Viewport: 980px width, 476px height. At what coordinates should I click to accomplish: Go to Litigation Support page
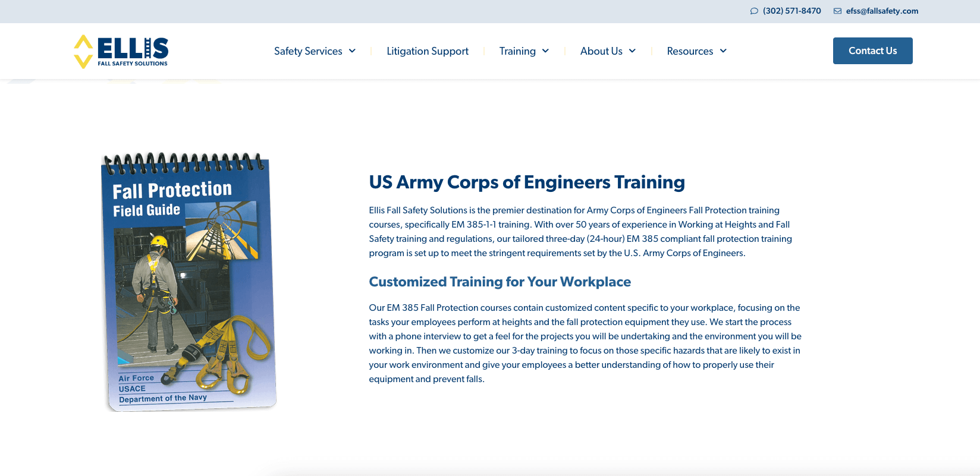(428, 51)
